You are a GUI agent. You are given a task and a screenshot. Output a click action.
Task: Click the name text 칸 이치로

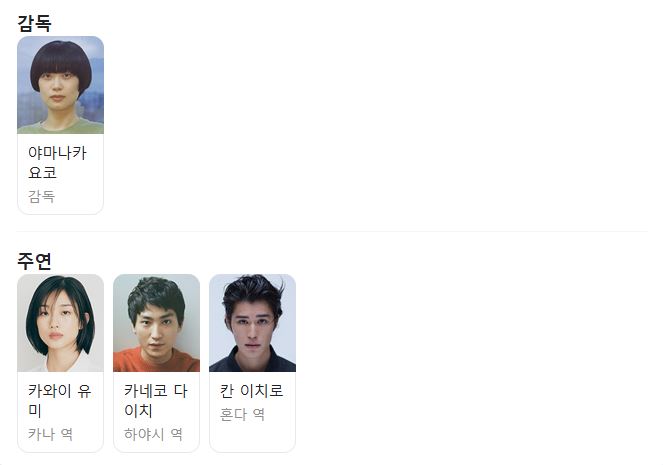252,391
